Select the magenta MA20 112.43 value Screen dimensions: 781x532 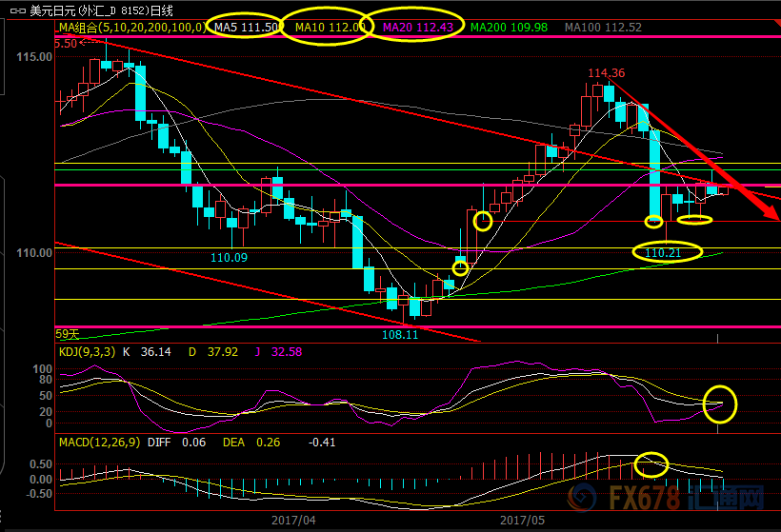point(418,28)
